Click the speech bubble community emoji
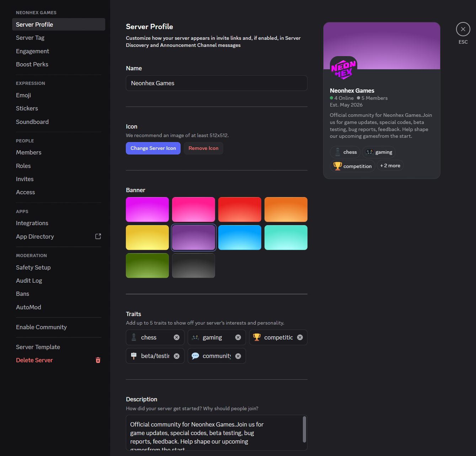Screen dimensions: 476x456 [x=195, y=356]
